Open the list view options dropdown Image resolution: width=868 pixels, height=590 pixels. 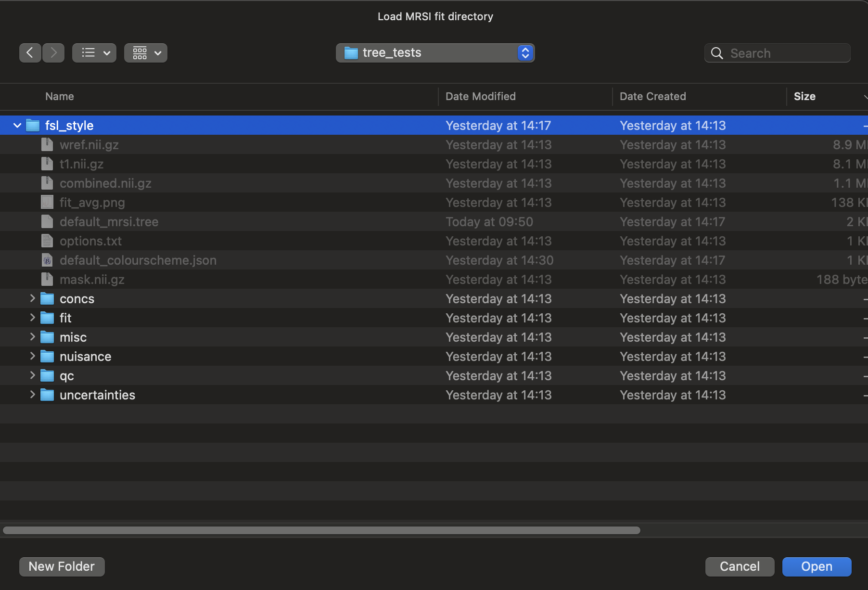coord(94,53)
